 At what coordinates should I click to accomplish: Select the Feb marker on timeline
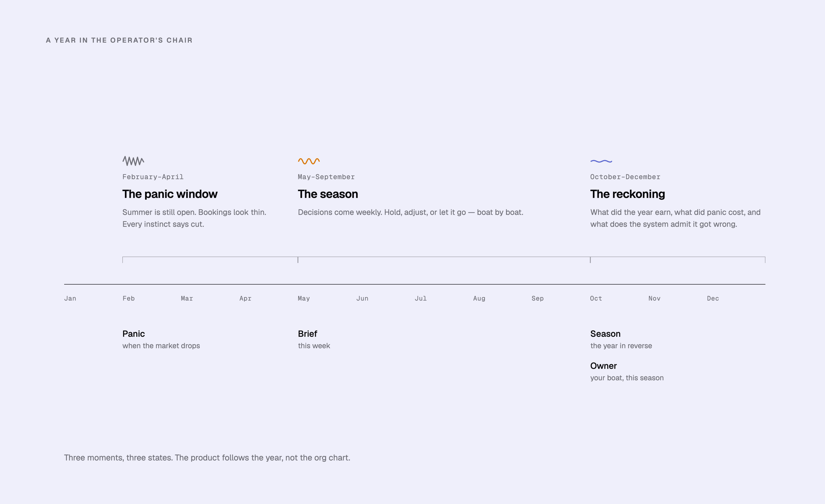point(129,298)
